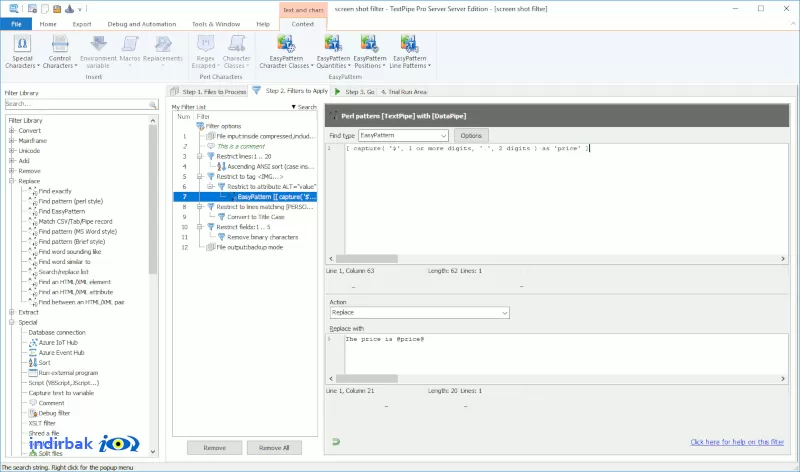Screen dimensions: 800x472
Task: Open the help link for this filter
Action: click(x=737, y=442)
